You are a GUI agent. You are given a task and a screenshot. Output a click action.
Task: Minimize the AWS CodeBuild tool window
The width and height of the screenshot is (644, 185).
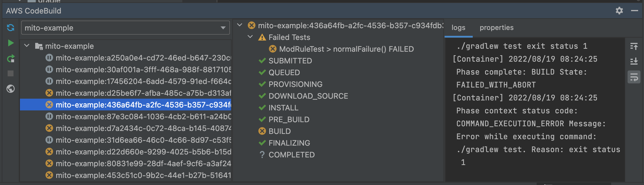[635, 11]
